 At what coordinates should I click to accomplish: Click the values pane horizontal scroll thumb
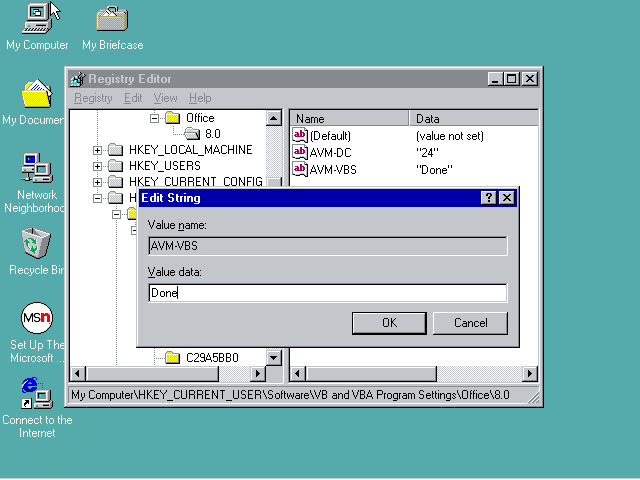coord(371,373)
